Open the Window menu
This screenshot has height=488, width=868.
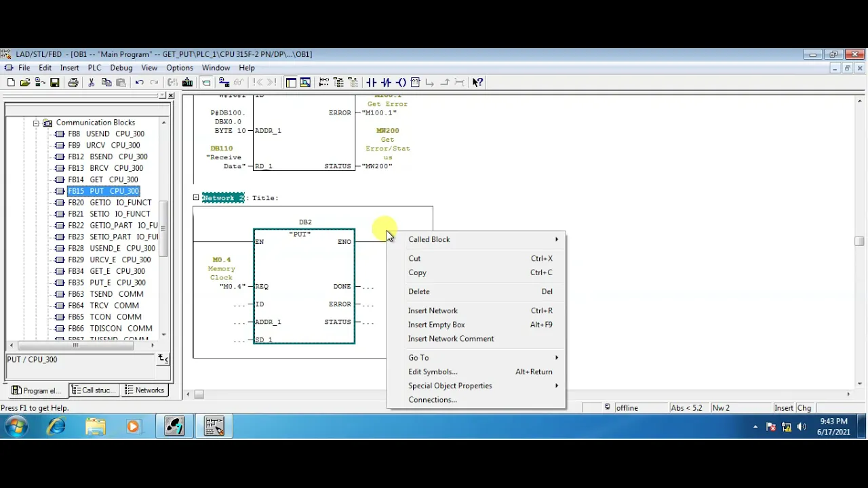click(216, 68)
